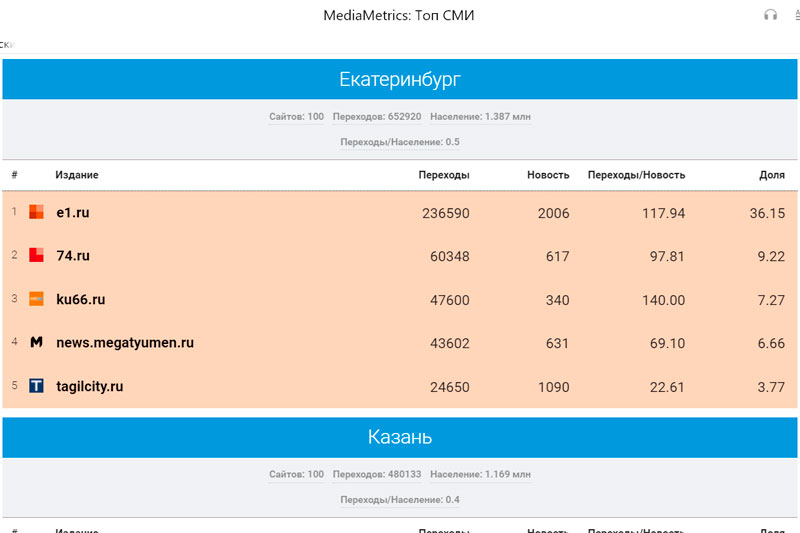Click the 22.61 value in tagilcity.ru row
The height and width of the screenshot is (533, 800).
[667, 387]
